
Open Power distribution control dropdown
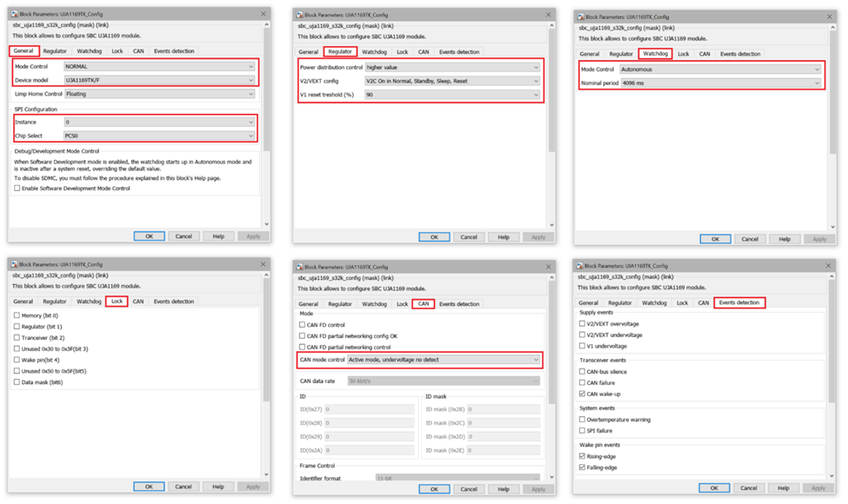[x=452, y=68]
